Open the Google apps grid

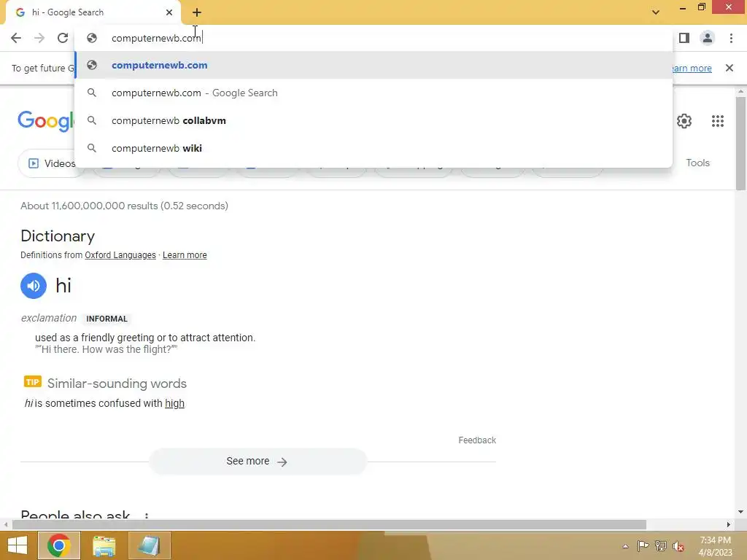(x=718, y=121)
